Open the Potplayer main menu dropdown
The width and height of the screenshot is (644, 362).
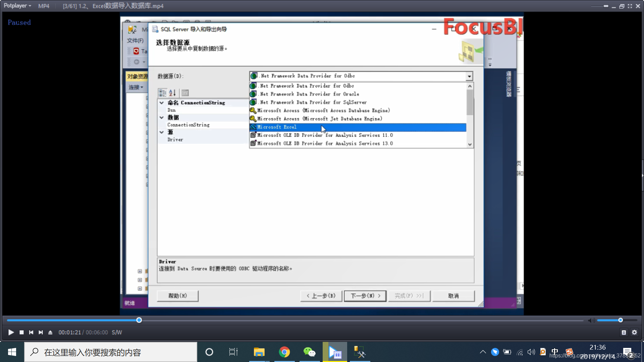click(x=17, y=6)
